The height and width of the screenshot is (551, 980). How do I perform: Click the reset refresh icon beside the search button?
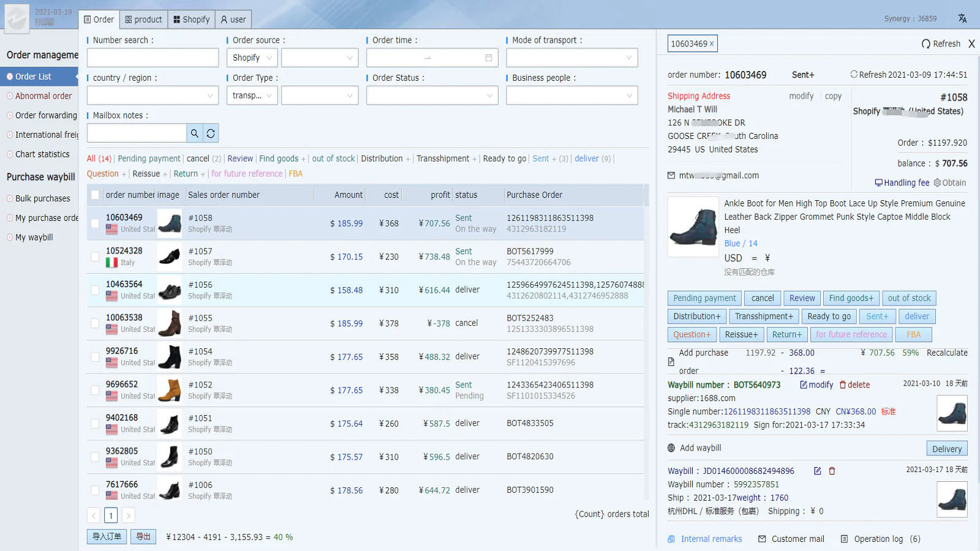[x=211, y=133]
